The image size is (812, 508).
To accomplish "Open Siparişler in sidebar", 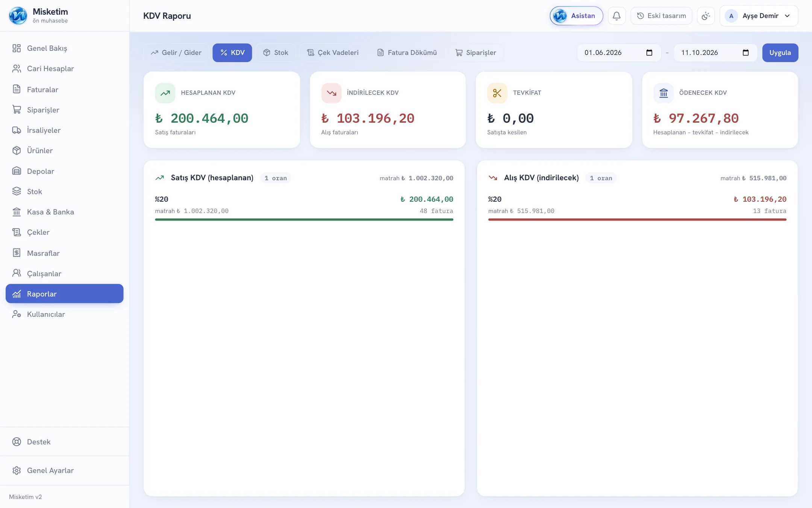I will (x=65, y=110).
